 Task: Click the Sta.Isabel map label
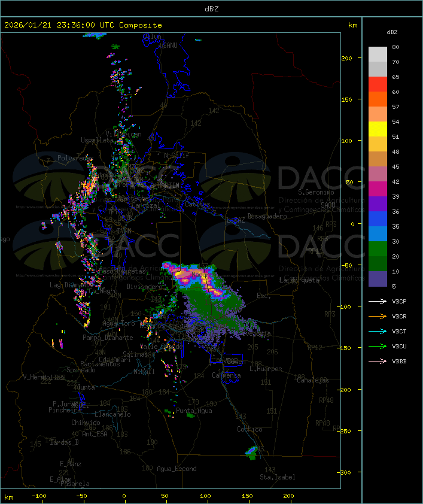coord(278,477)
